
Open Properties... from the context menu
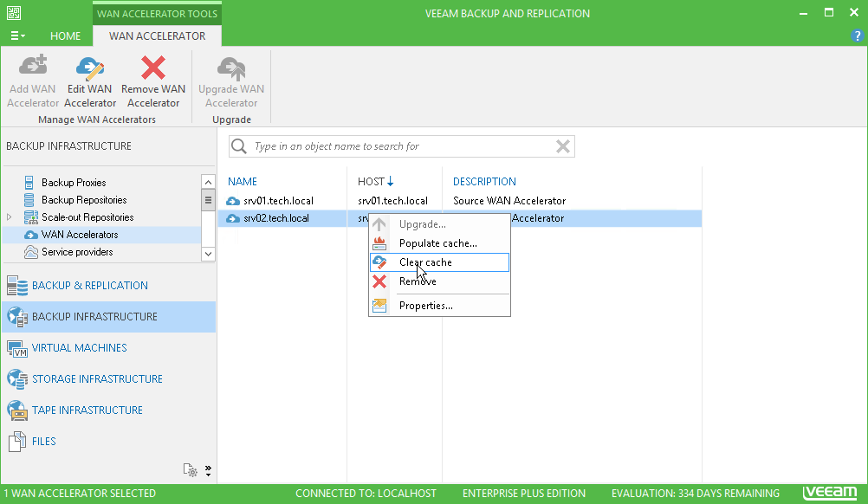[439, 306]
